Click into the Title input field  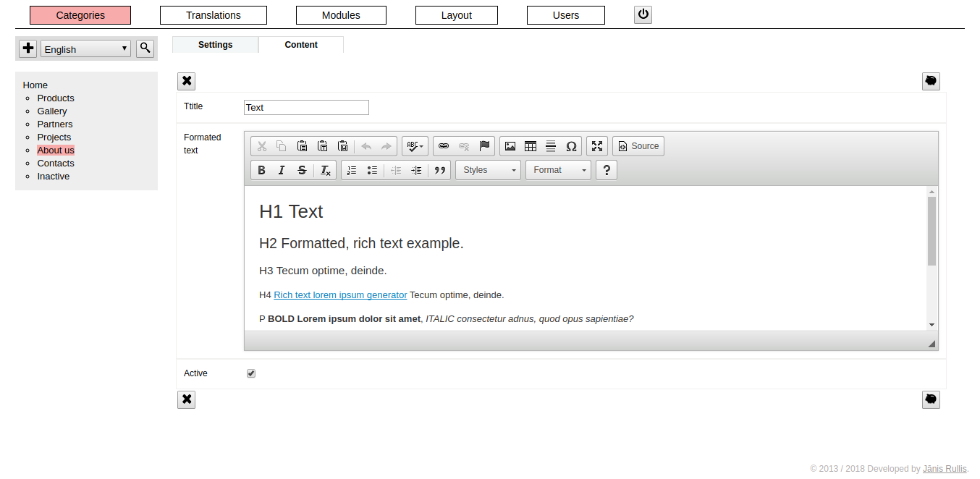(x=306, y=108)
